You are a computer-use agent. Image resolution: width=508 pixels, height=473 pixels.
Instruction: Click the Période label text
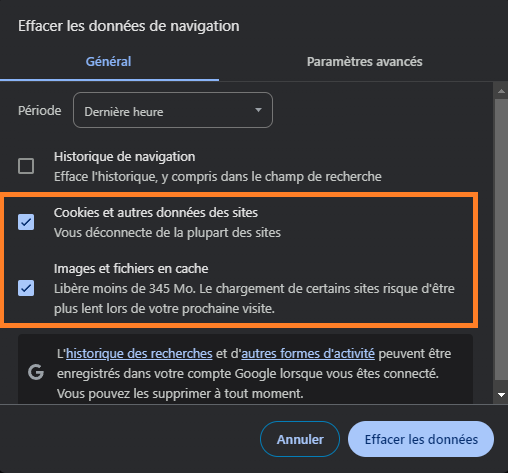40,111
